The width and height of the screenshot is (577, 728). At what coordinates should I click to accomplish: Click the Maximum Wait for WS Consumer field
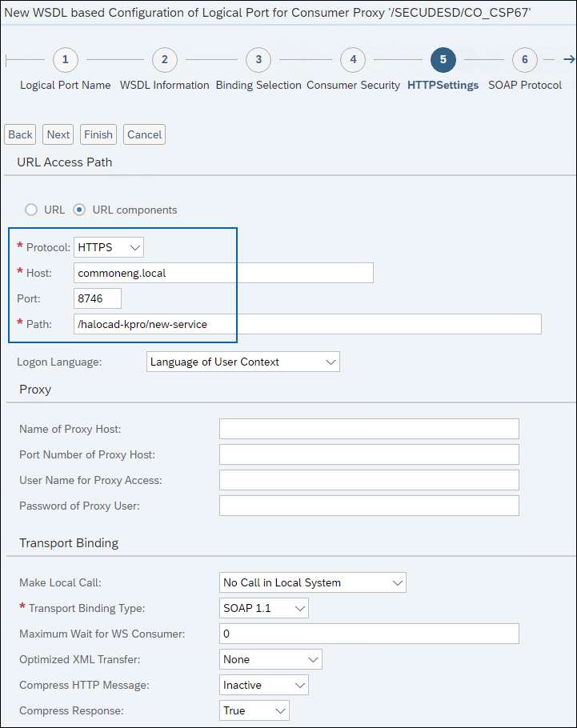(369, 634)
